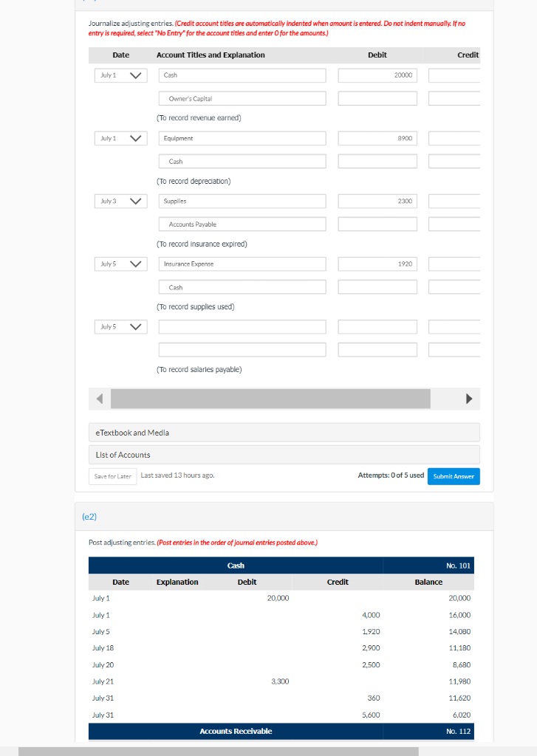537x756 pixels.
Task: Click the Owner's Capital account title field
Action: [242, 98]
